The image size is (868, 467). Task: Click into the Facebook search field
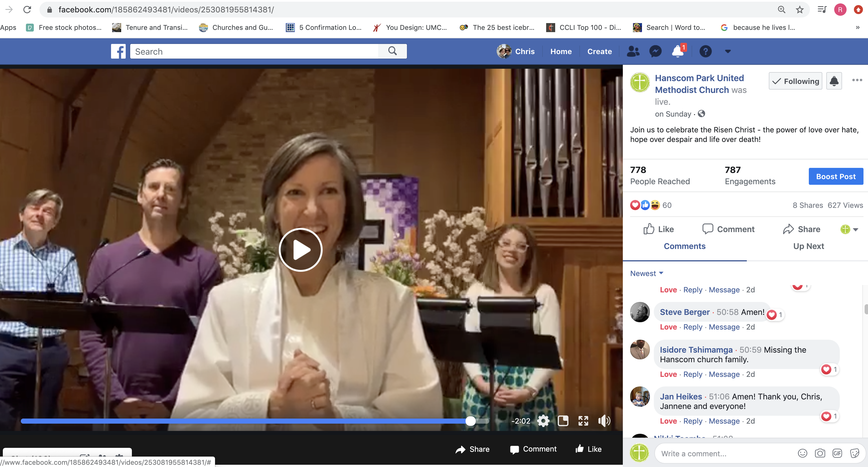point(254,52)
